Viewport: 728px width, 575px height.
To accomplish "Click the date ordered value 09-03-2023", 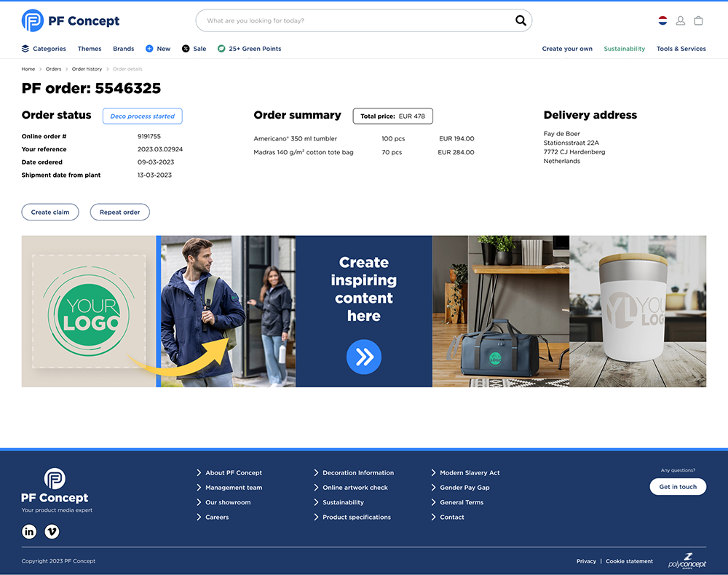I will (156, 162).
